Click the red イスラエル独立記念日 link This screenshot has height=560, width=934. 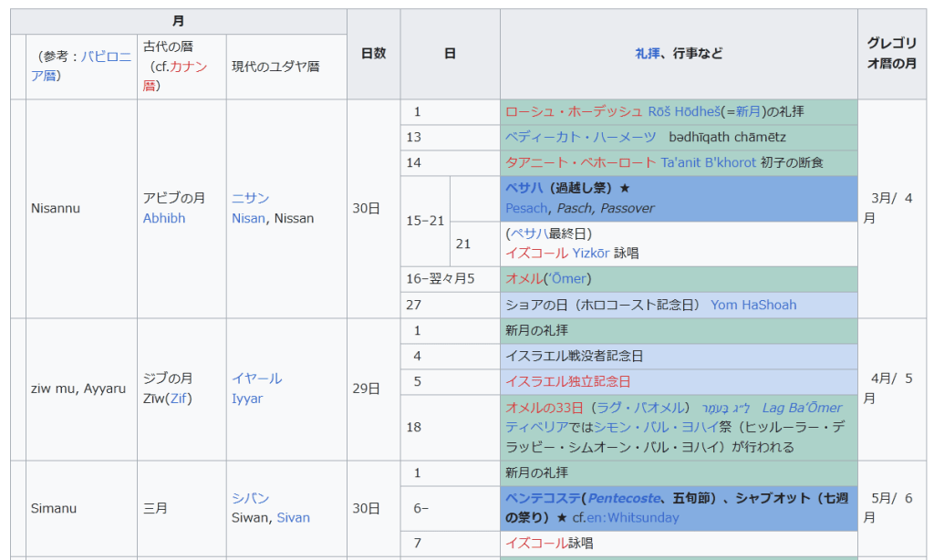pyautogui.click(x=567, y=382)
